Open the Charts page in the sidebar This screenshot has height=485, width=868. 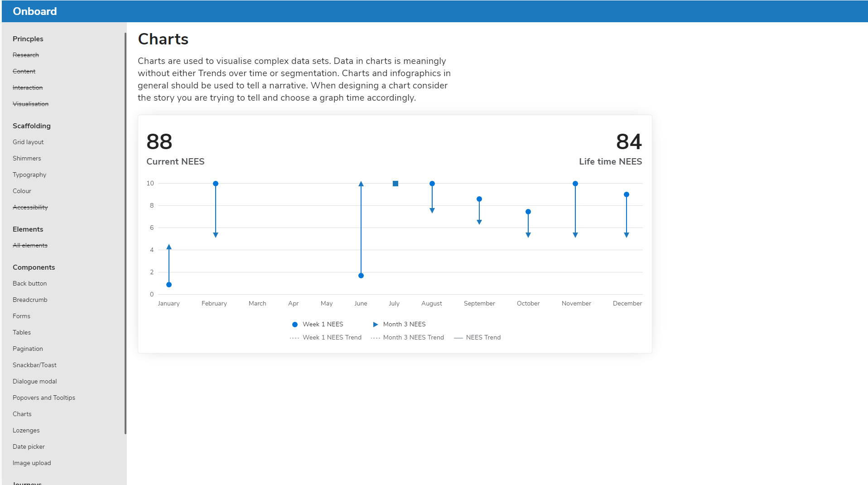pyautogui.click(x=22, y=414)
